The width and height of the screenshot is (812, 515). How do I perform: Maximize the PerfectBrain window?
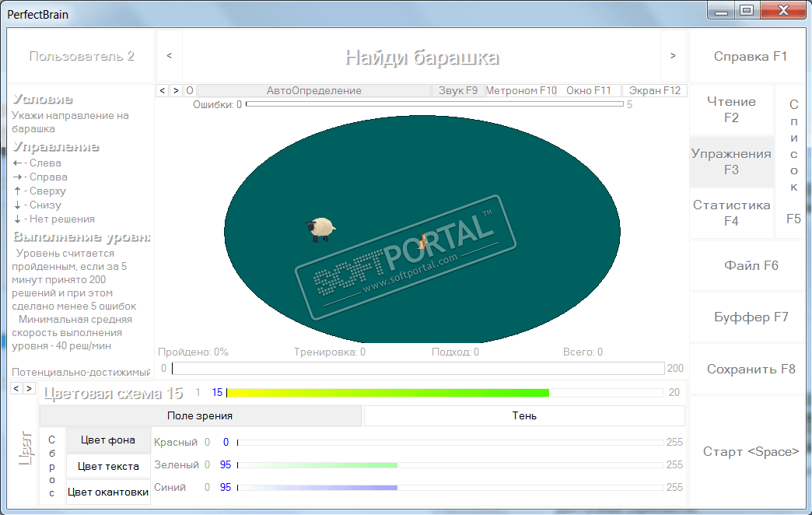click(747, 11)
